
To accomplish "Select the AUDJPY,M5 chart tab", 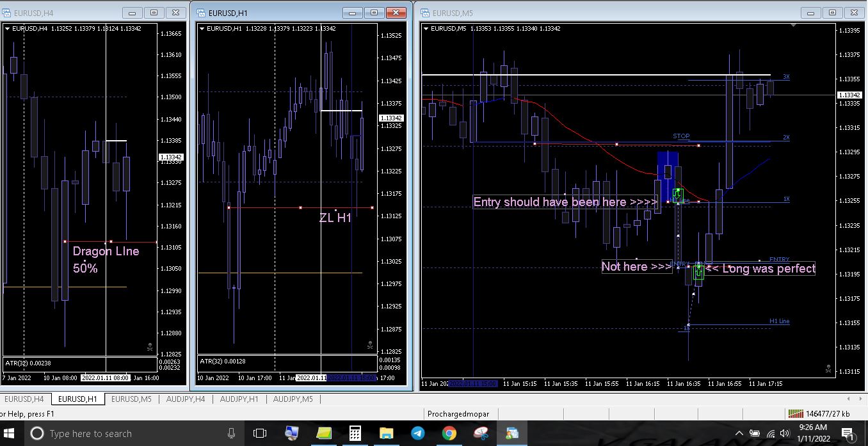I will tap(293, 399).
